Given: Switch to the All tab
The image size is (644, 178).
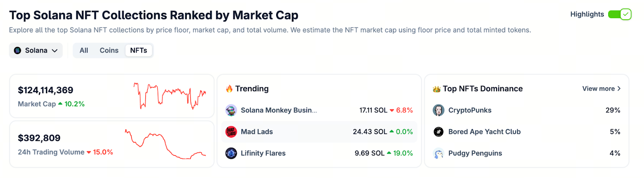Looking at the screenshot, I should [x=84, y=50].
